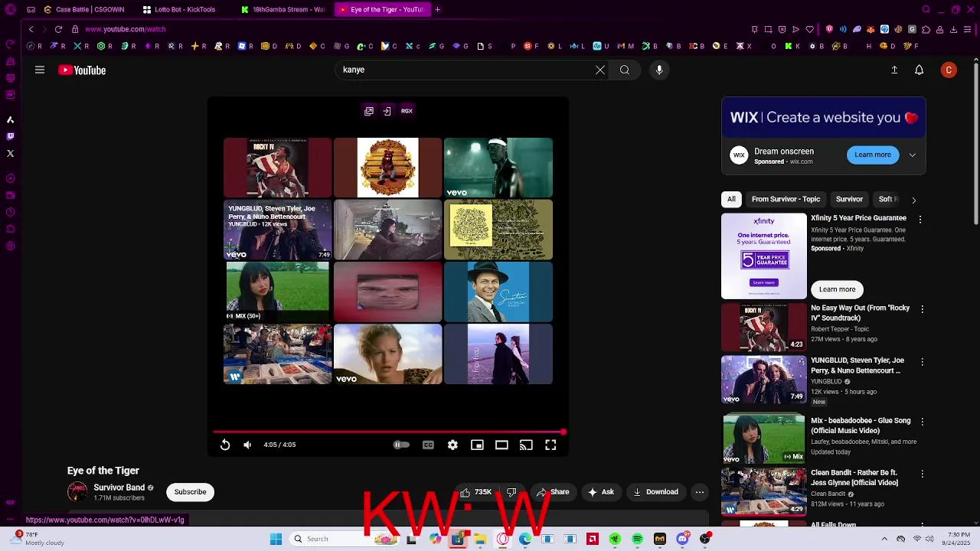Open Spotify from the taskbar
The width and height of the screenshot is (980, 551).
[637, 539]
